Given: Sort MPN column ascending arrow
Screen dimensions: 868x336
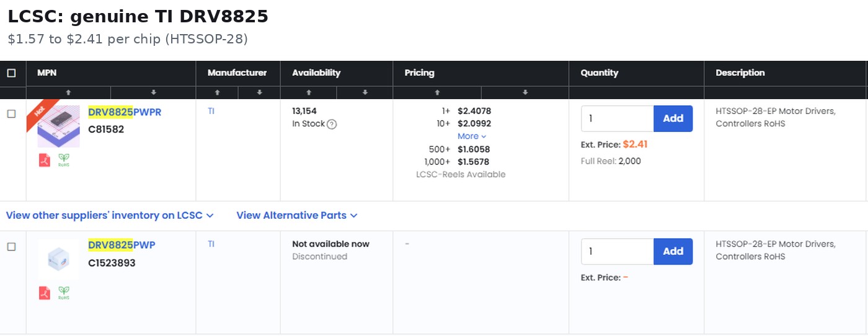Looking at the screenshot, I should click(68, 92).
